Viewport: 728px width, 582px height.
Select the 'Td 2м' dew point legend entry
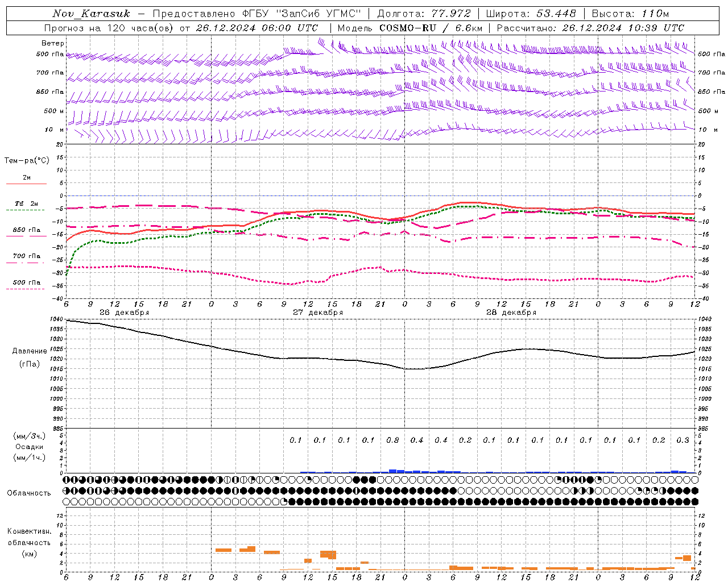coord(26,203)
